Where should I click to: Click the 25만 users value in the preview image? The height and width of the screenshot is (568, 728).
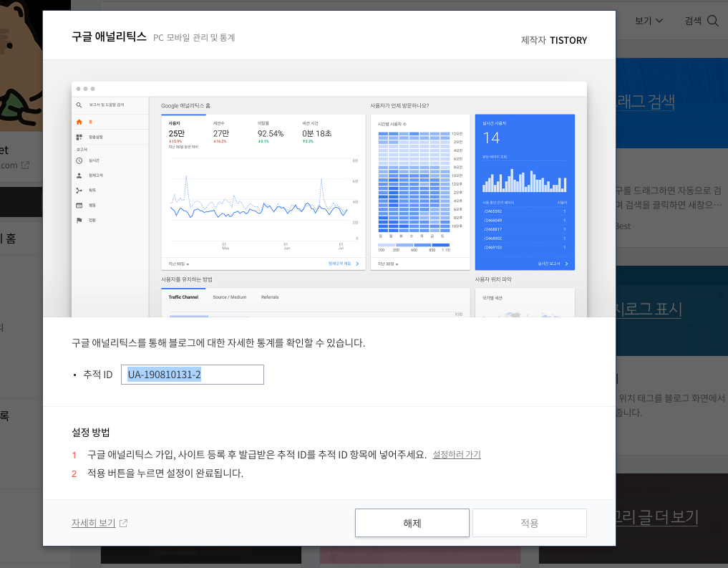coord(176,133)
